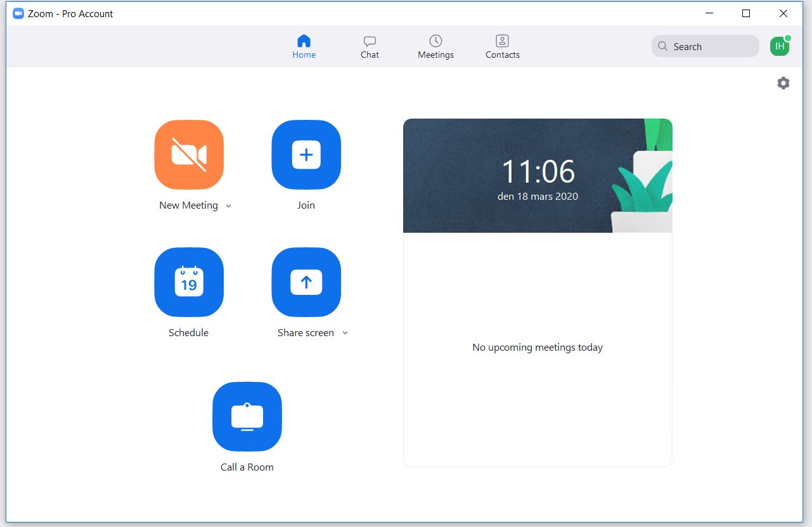The image size is (812, 527).
Task: Select the Home tab
Action: (304, 47)
